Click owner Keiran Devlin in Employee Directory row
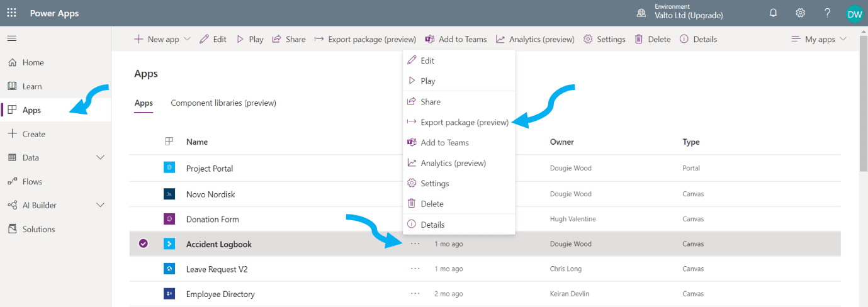868x307 pixels. click(570, 294)
